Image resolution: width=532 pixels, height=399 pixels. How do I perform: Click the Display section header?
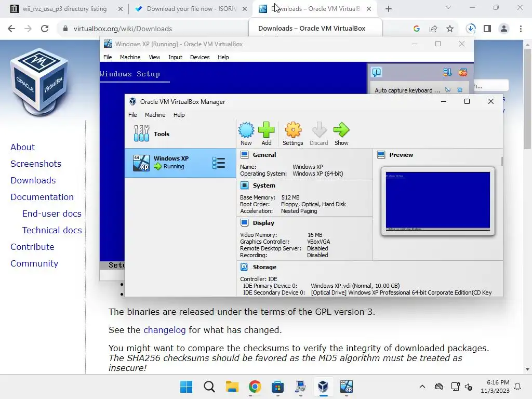point(263,223)
